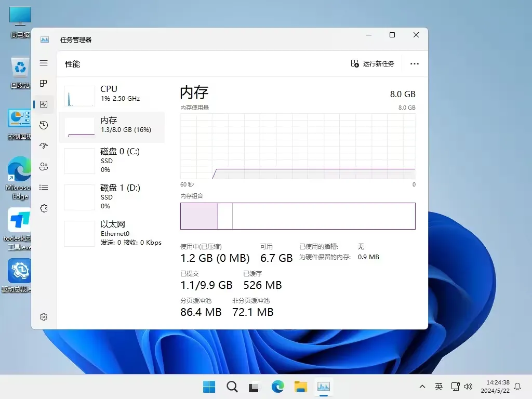The image size is (532, 399).
Task: Open App history page
Action: point(44,125)
